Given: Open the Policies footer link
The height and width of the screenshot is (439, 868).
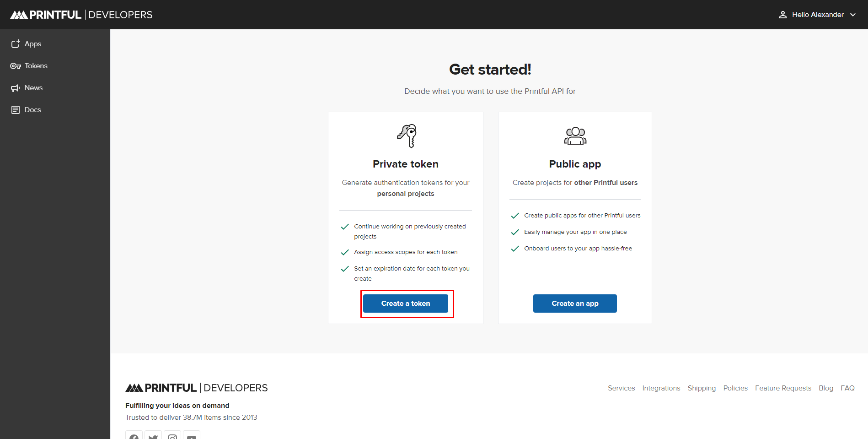Looking at the screenshot, I should [735, 388].
